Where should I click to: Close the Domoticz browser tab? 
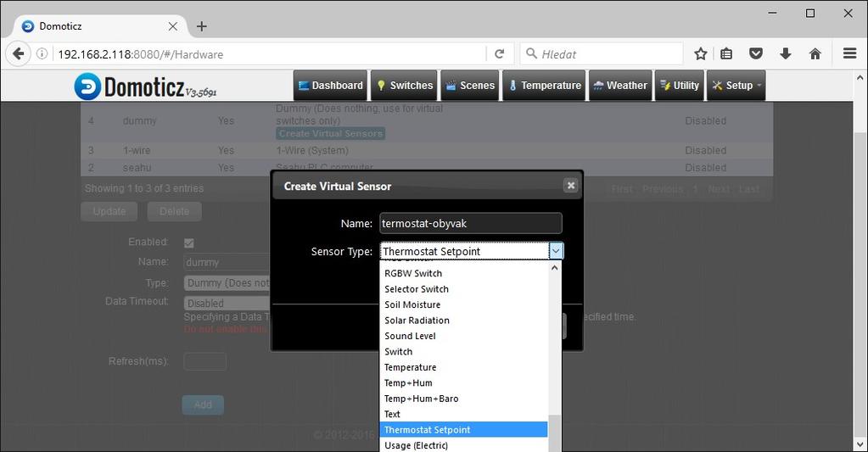pos(173,26)
